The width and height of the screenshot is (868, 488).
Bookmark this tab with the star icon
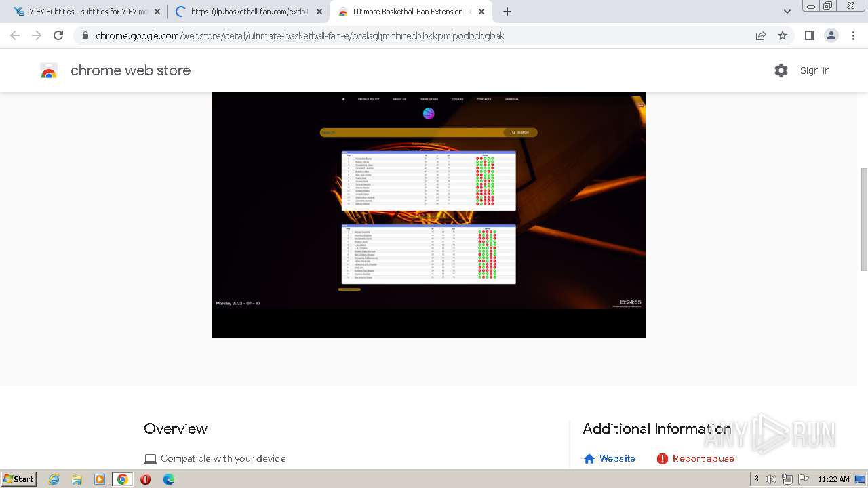pos(783,36)
